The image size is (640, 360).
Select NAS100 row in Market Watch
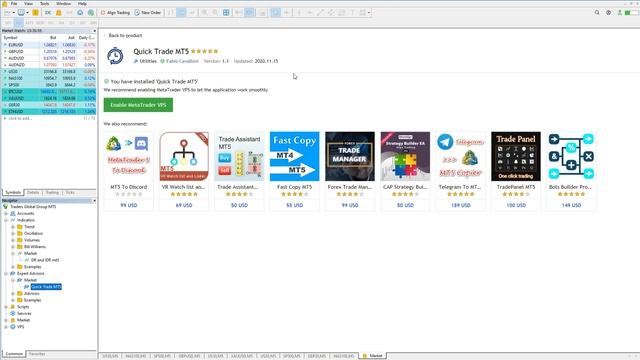(x=49, y=78)
